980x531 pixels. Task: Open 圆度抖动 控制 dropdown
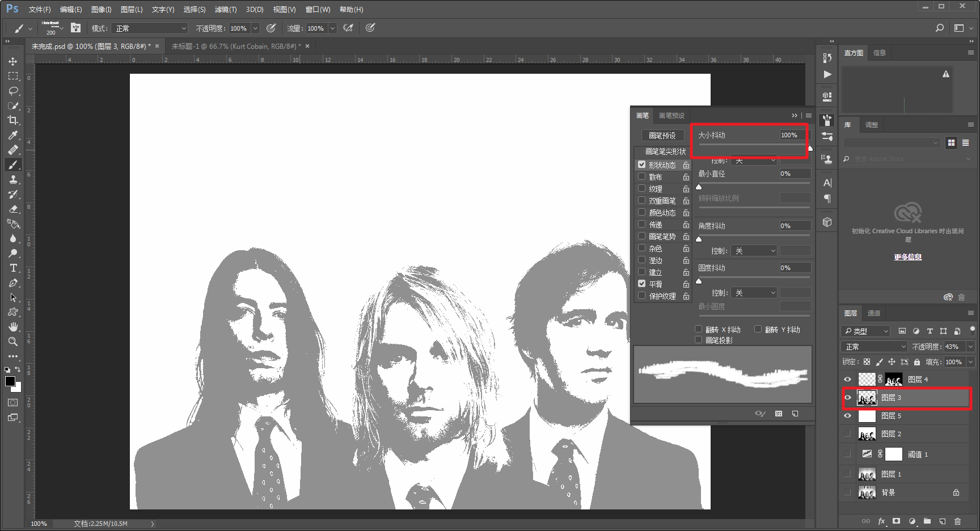(x=754, y=293)
